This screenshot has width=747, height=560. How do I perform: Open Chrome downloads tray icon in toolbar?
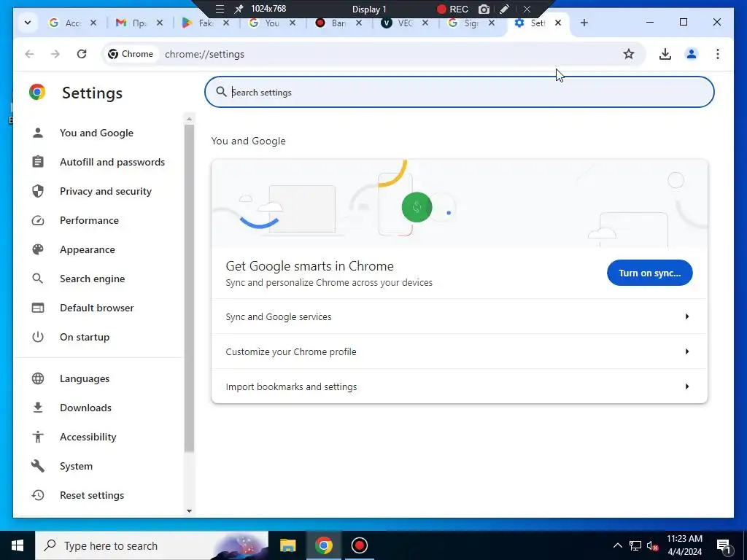[665, 54]
